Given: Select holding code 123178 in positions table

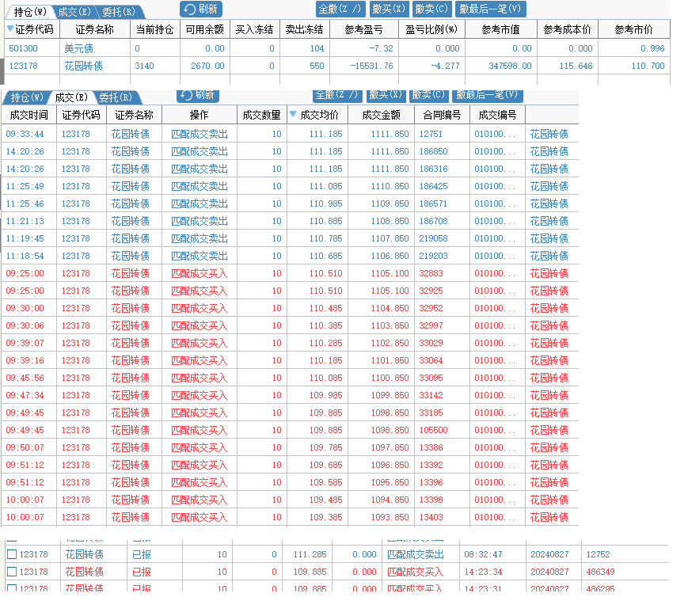Looking at the screenshot, I should (23, 66).
